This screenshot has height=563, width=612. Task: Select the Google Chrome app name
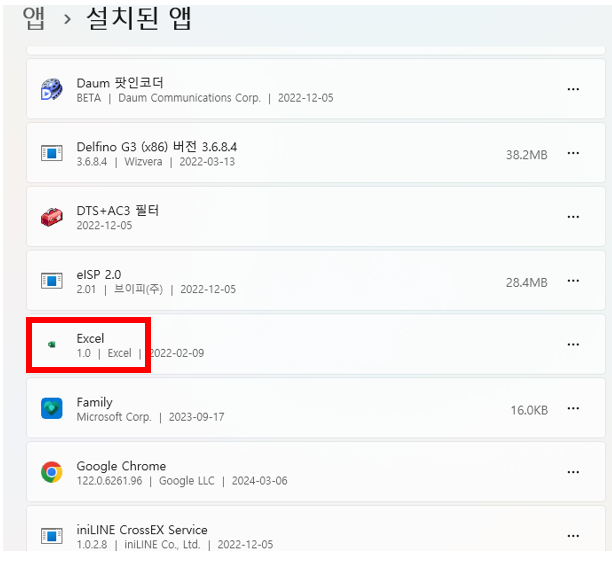point(121,466)
